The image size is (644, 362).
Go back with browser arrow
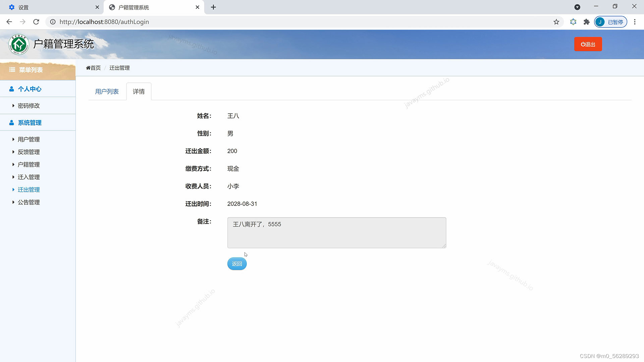tap(9, 22)
